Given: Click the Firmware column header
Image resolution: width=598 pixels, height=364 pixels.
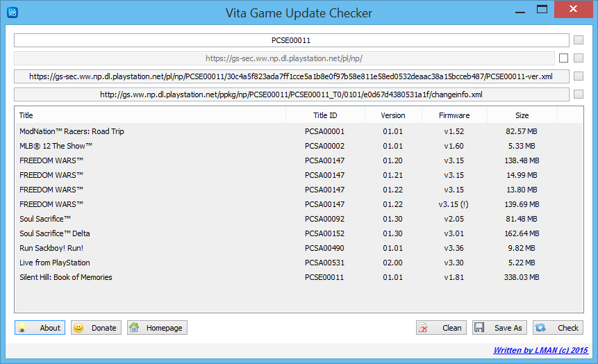Looking at the screenshot, I should pyautogui.click(x=454, y=115).
